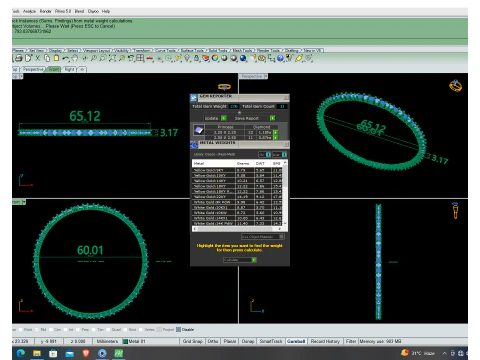
Task: Open the Clayoo menu
Action: [x=93, y=11]
